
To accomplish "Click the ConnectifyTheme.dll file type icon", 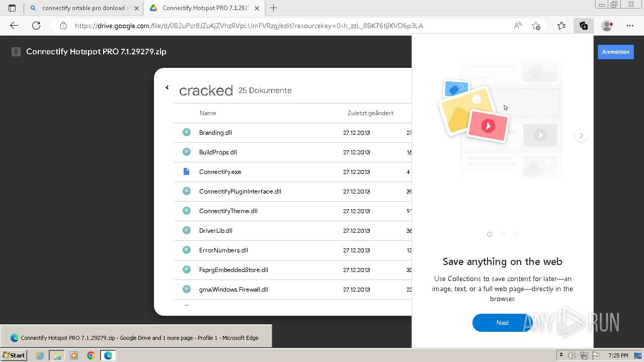I will point(187,211).
